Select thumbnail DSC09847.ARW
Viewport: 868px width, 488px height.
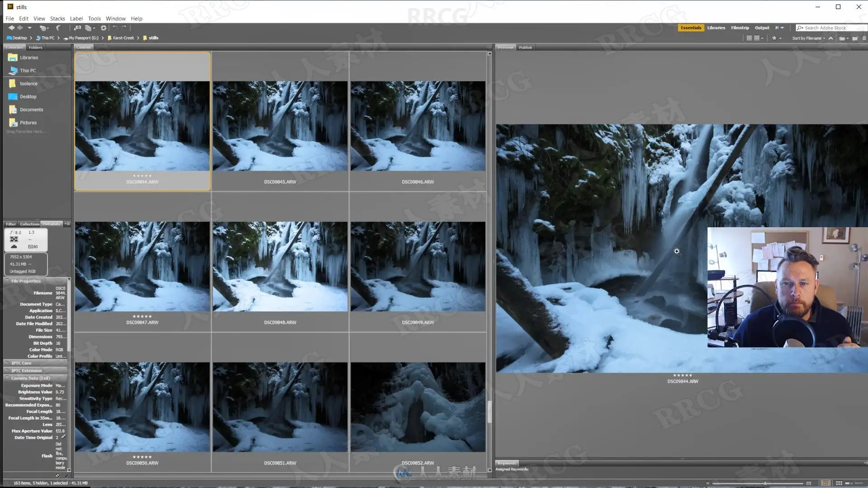click(142, 267)
